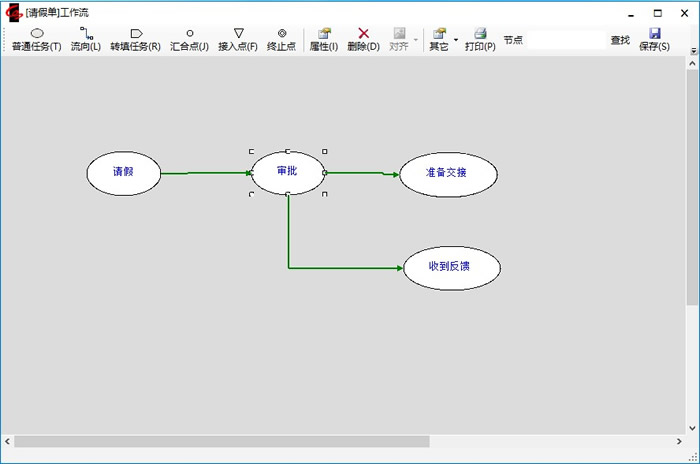Image resolution: width=700 pixels, height=464 pixels.
Task: Select the 收到反馈 workflow node
Action: pos(451,268)
